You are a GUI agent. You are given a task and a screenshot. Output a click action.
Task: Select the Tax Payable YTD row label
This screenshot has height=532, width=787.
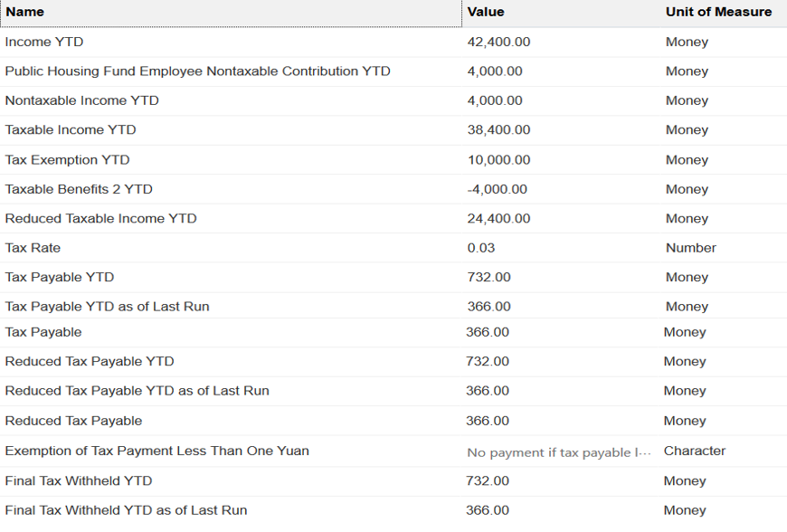[60, 277]
